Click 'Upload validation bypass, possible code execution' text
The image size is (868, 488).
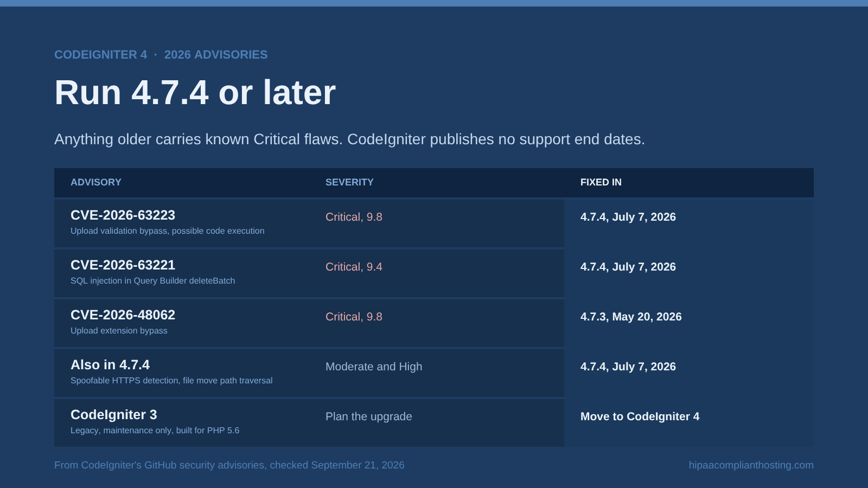[168, 231]
